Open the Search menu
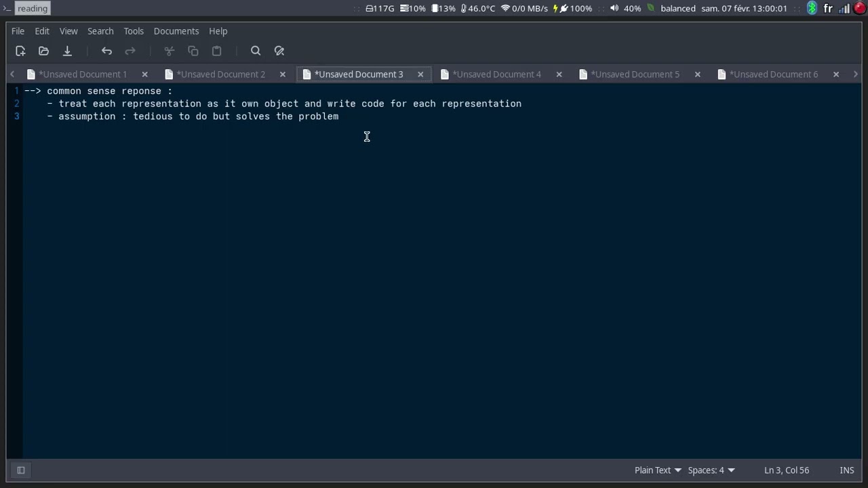Image resolution: width=868 pixels, height=488 pixels. pos(100,31)
